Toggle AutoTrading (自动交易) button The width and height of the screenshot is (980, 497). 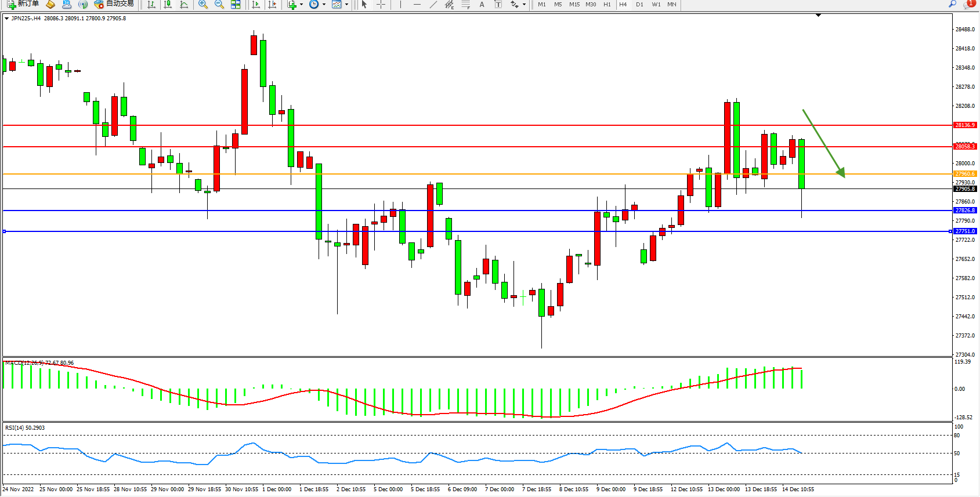pyautogui.click(x=114, y=4)
